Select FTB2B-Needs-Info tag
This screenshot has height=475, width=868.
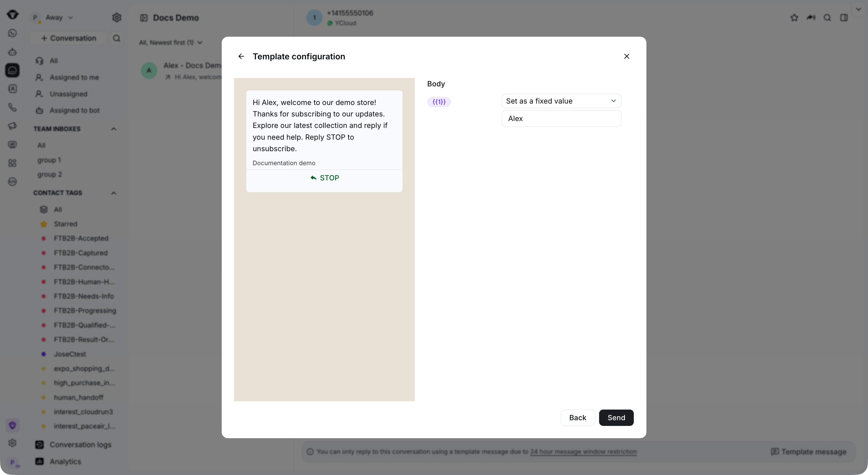pyautogui.click(x=84, y=296)
